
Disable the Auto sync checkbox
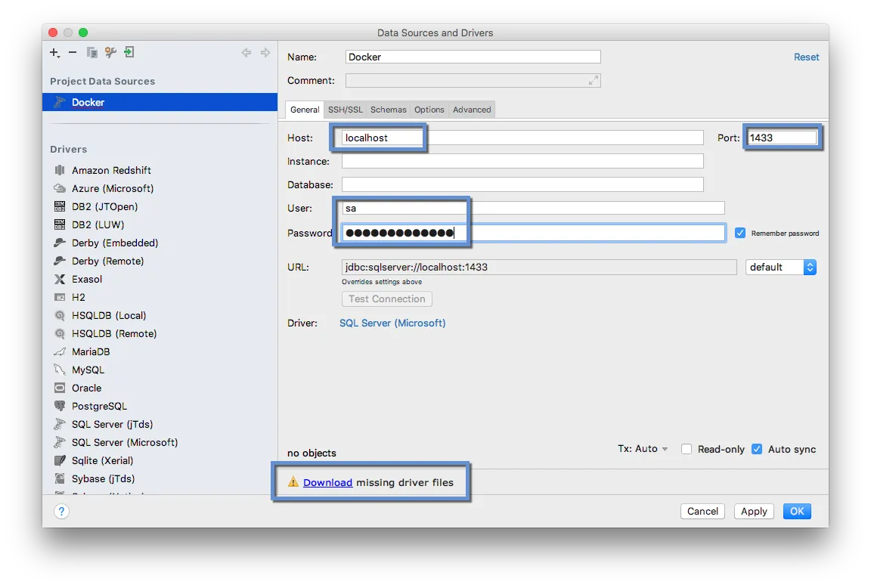pyautogui.click(x=757, y=449)
